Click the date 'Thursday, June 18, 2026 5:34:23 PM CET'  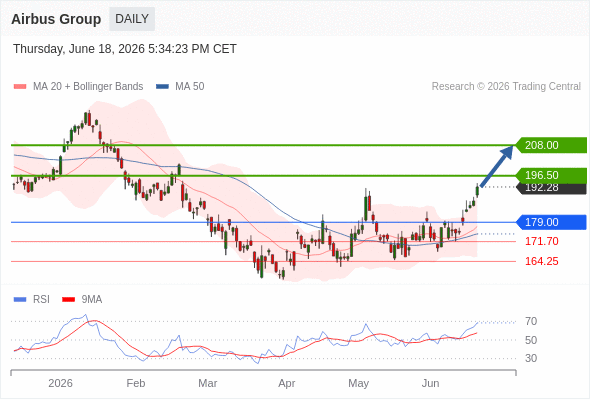[125, 49]
